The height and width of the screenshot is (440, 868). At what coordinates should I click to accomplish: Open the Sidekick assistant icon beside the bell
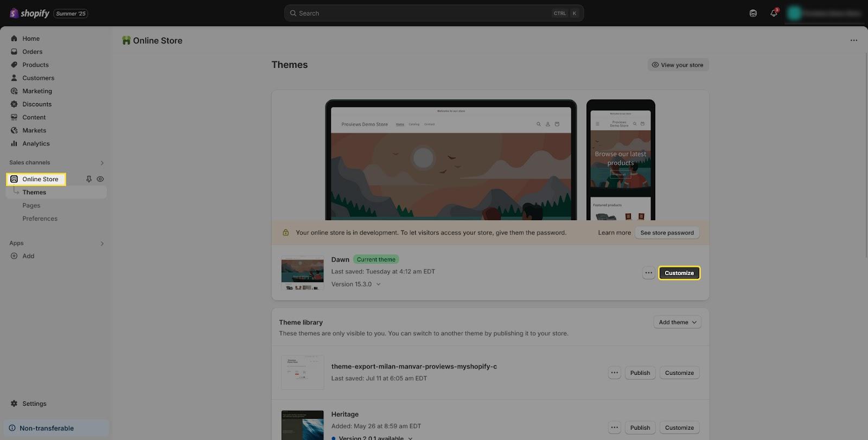pyautogui.click(x=753, y=13)
